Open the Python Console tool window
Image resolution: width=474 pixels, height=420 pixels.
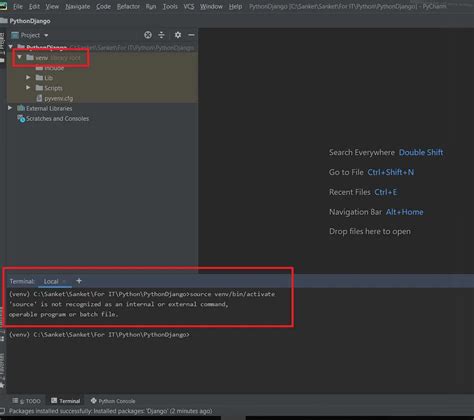[x=113, y=401]
